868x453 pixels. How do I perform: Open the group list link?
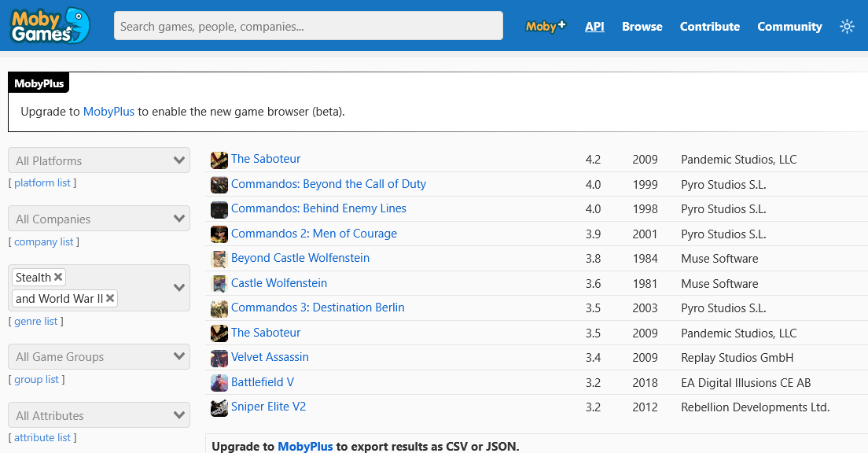[x=36, y=379]
